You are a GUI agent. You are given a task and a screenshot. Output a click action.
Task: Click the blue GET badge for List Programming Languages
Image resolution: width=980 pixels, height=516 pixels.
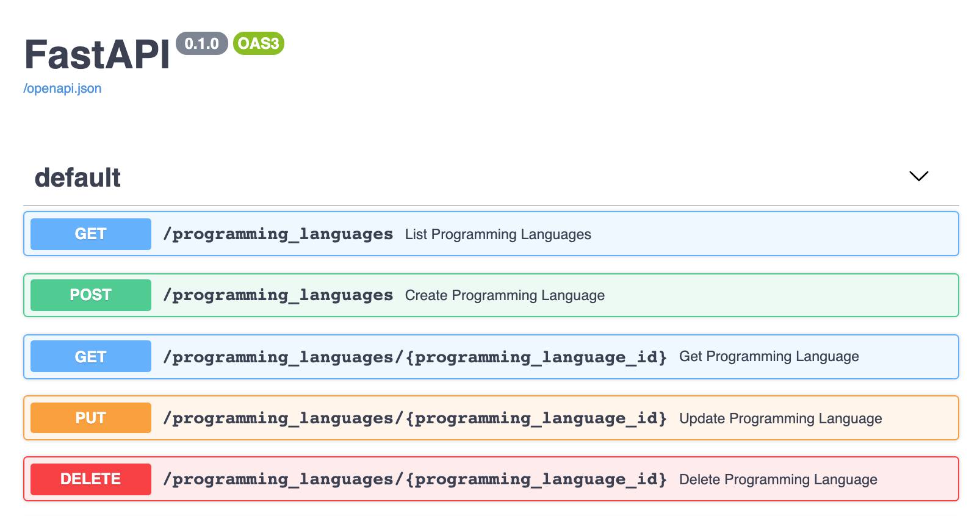pos(91,234)
